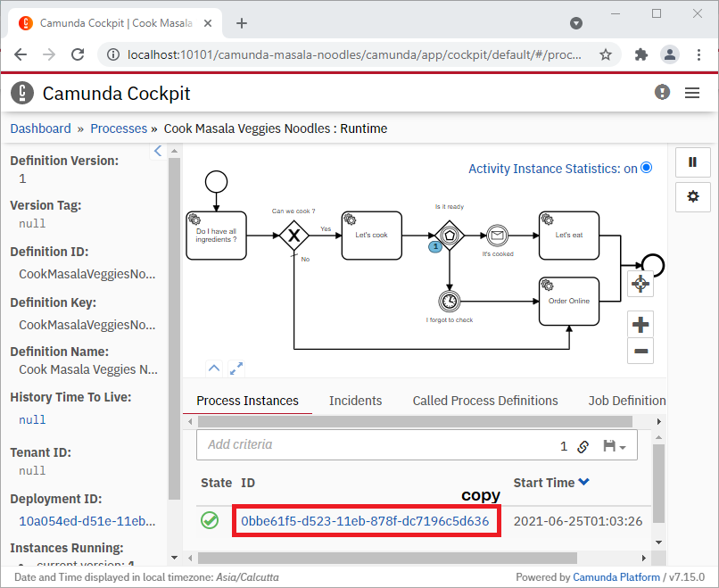Zoom out of diagram with minus button
The image size is (719, 588).
tap(640, 351)
